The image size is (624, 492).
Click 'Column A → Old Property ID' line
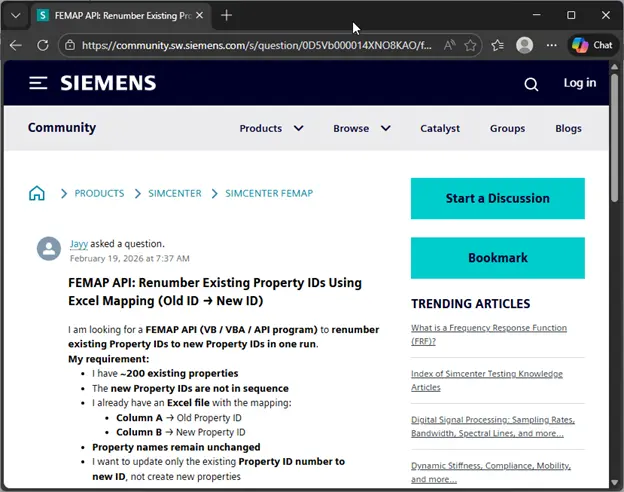(x=179, y=418)
